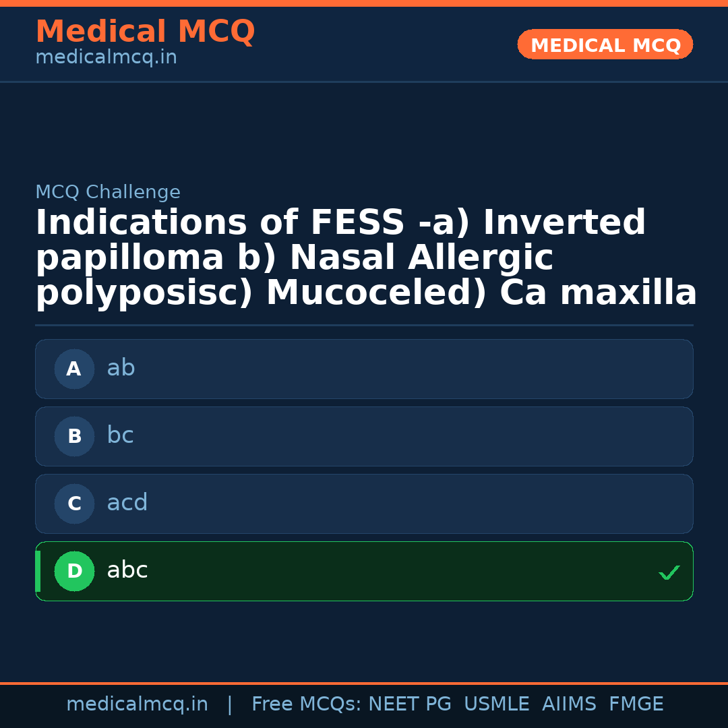This screenshot has height=728, width=728.
Task: Choose the answer text "bc"
Action: (x=120, y=435)
